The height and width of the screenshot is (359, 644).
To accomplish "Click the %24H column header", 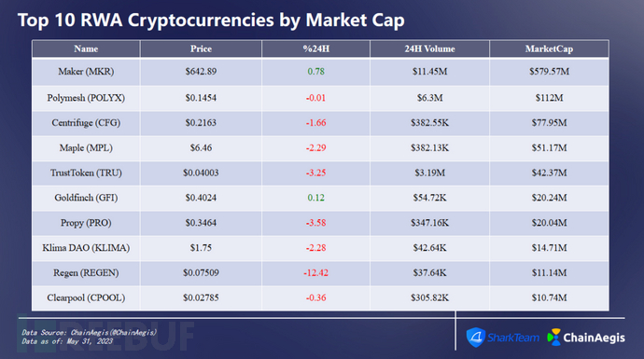I will click(x=315, y=48).
